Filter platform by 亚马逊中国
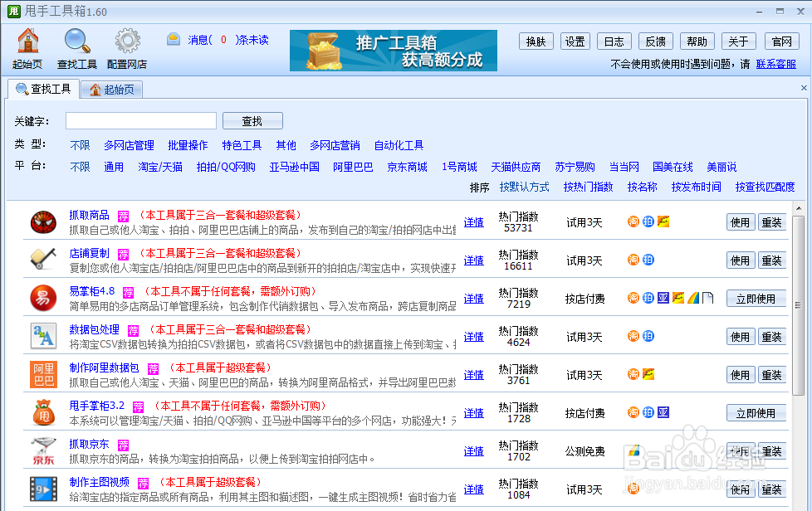The width and height of the screenshot is (812, 511). pos(294,167)
